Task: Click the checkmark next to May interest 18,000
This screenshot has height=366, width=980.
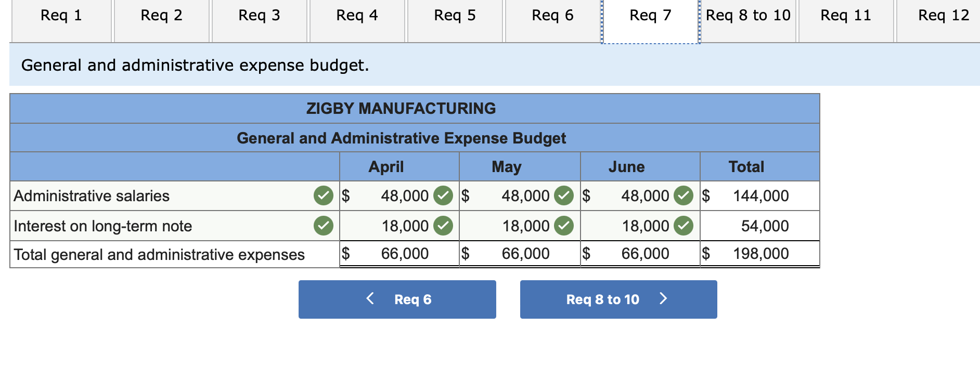Action: coord(563,225)
